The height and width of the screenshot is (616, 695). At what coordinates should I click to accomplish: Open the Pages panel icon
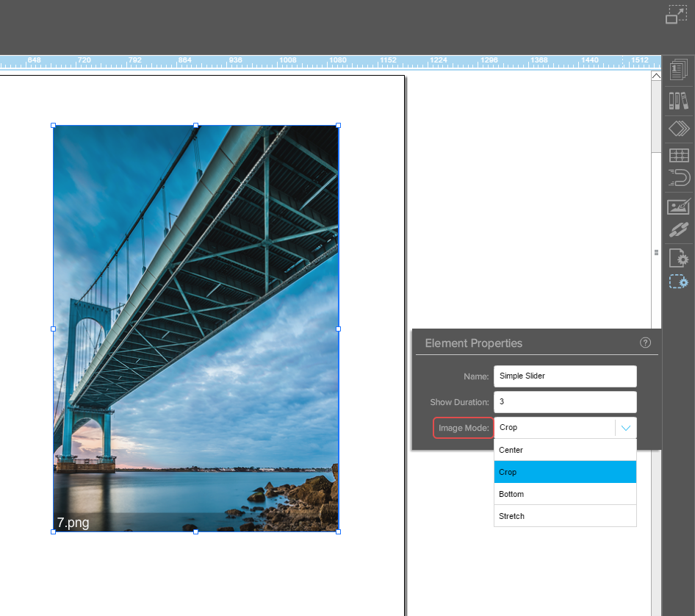tap(678, 71)
